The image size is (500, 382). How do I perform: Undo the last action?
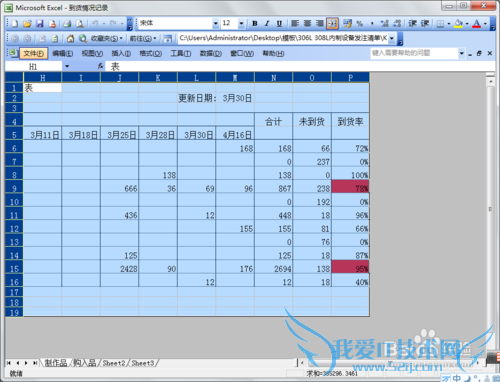[95, 23]
